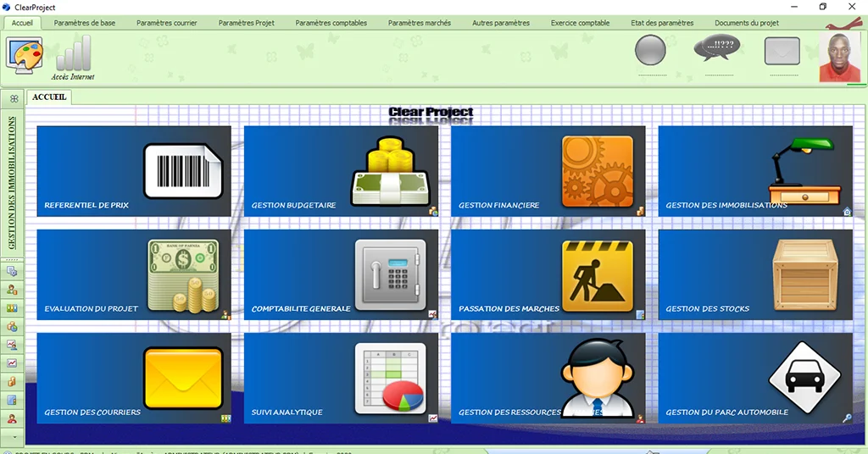Open the Paramètres comptables tab

331,23
